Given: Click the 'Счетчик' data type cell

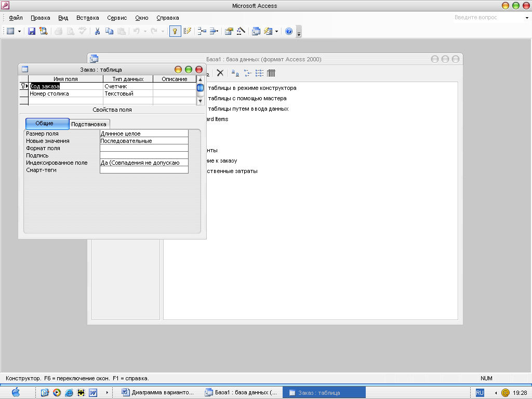Looking at the screenshot, I should click(128, 86).
